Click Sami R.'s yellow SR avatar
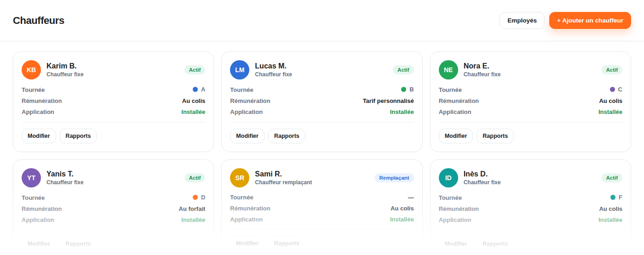 point(240,178)
